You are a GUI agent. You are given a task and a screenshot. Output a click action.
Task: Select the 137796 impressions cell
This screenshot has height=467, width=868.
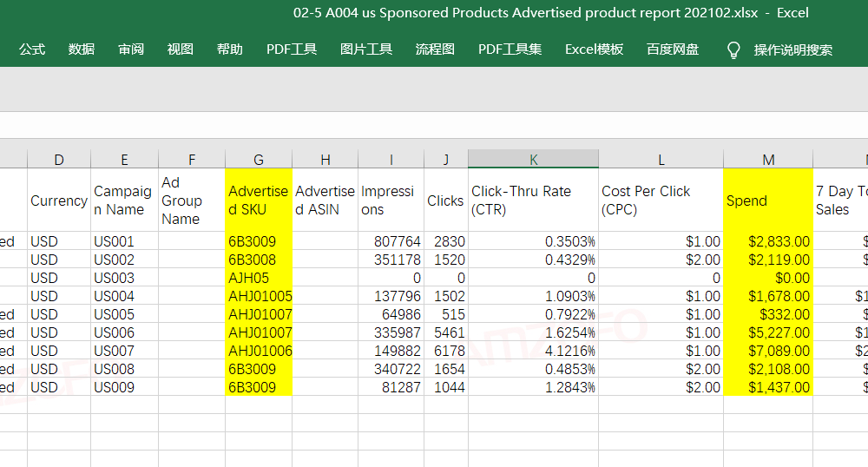[x=391, y=296]
